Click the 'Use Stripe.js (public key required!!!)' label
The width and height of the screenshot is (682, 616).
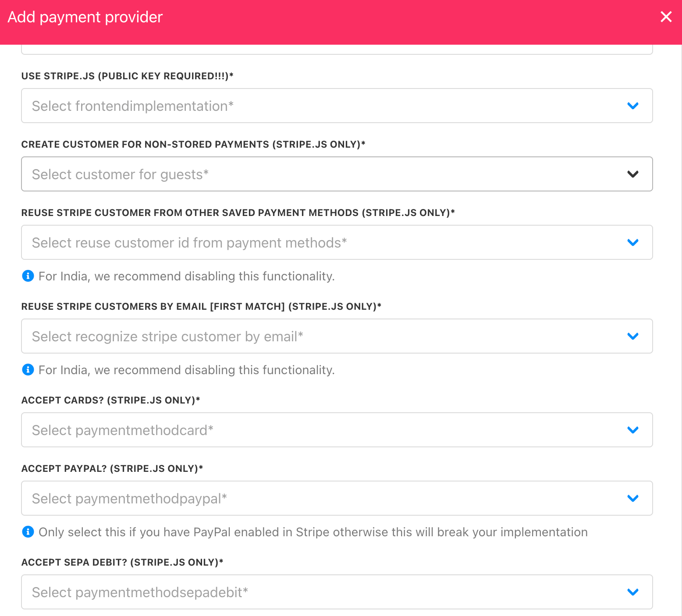click(x=127, y=76)
